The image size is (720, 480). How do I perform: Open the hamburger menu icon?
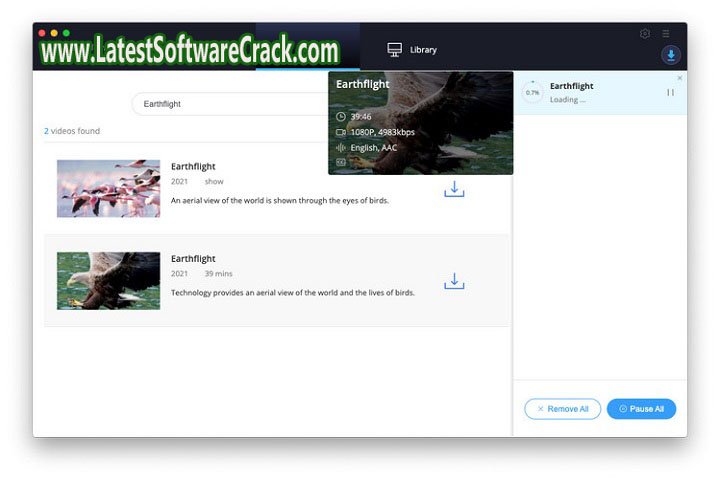(665, 34)
